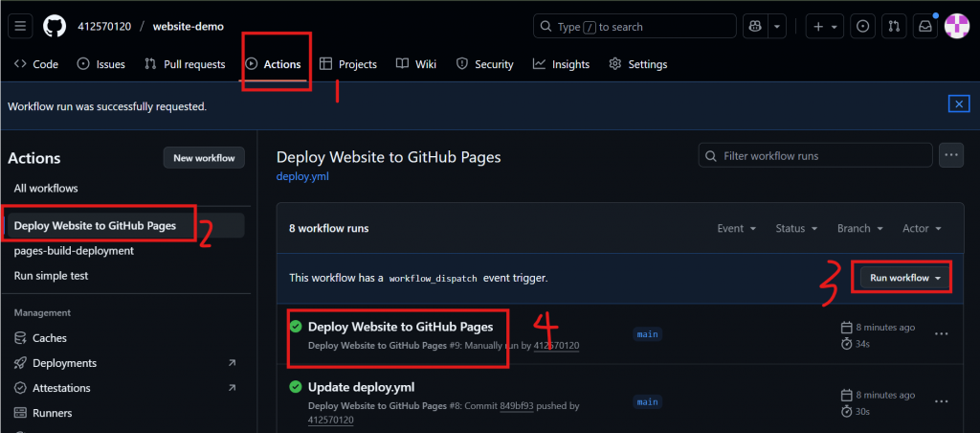Screen dimensions: 980x433
Task: Open options menu for Update deploy.yml run
Action: pos(942,401)
